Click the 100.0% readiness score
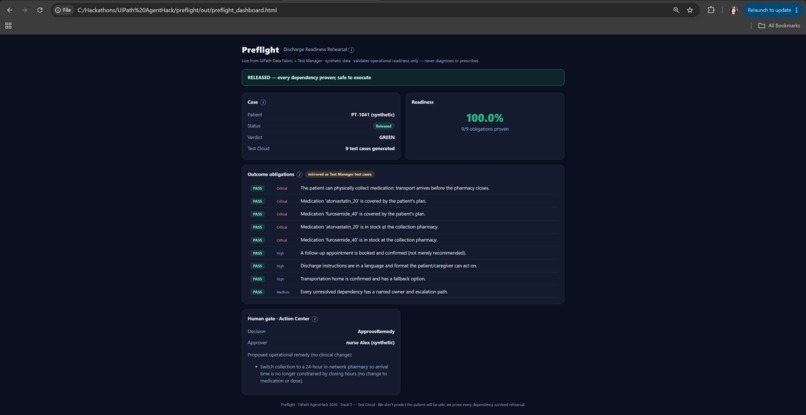 pos(485,118)
